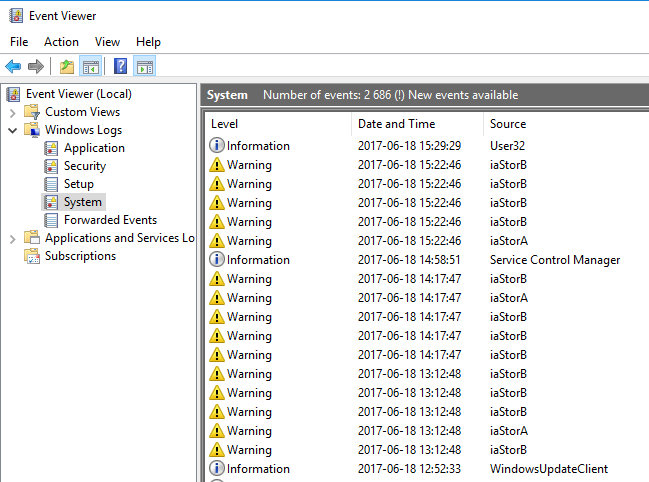
Task: Select the Application log in tree
Action: click(x=94, y=148)
